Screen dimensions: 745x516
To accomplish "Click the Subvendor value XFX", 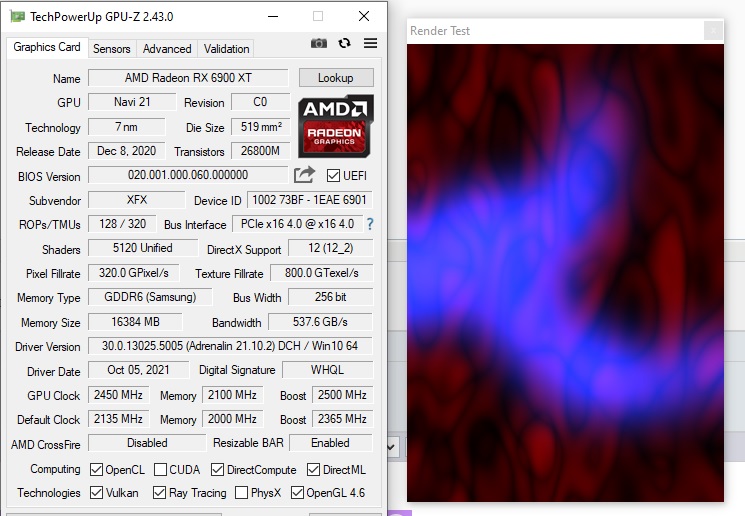I will pos(137,200).
